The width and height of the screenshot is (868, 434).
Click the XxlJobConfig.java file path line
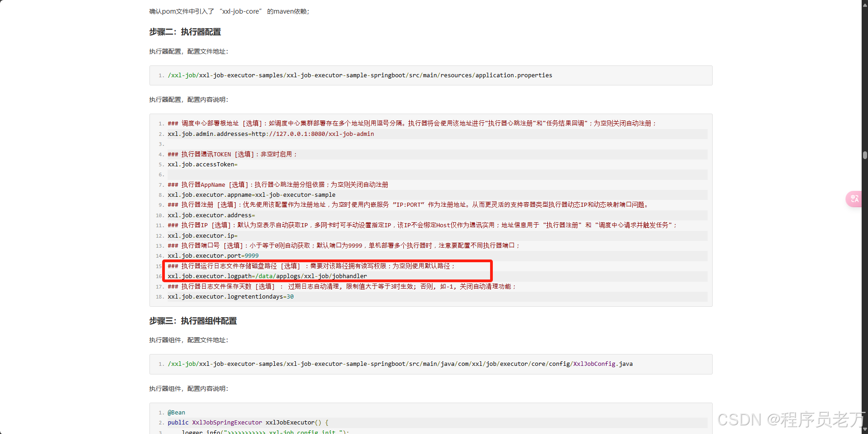coord(400,364)
